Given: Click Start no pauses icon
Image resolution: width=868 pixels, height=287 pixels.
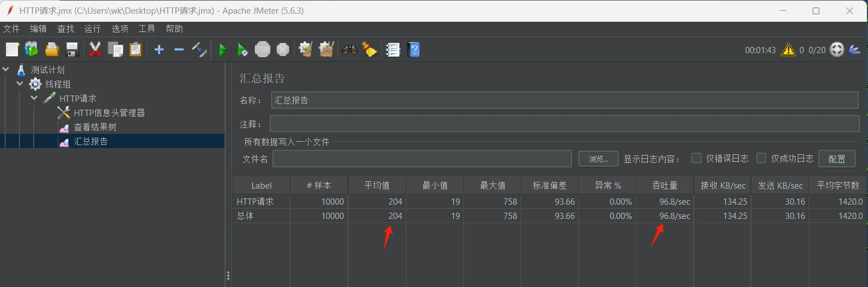Looking at the screenshot, I should pyautogui.click(x=243, y=50).
